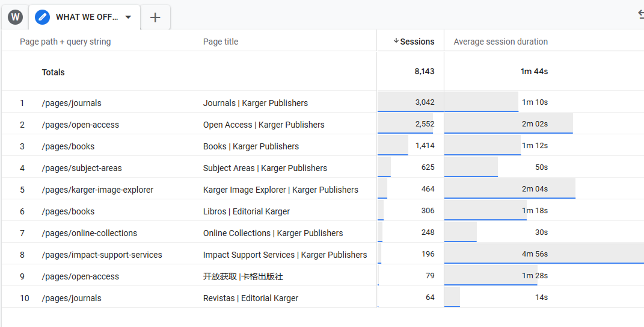Click duration value 30s

[541, 232]
